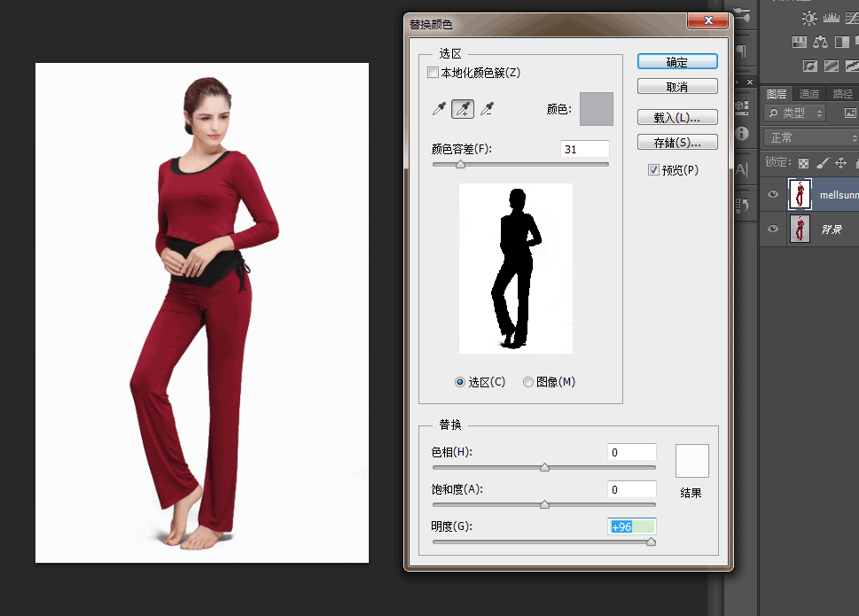Screen dimensions: 859x616
Task: Click the Cancel button
Action: click(x=677, y=87)
